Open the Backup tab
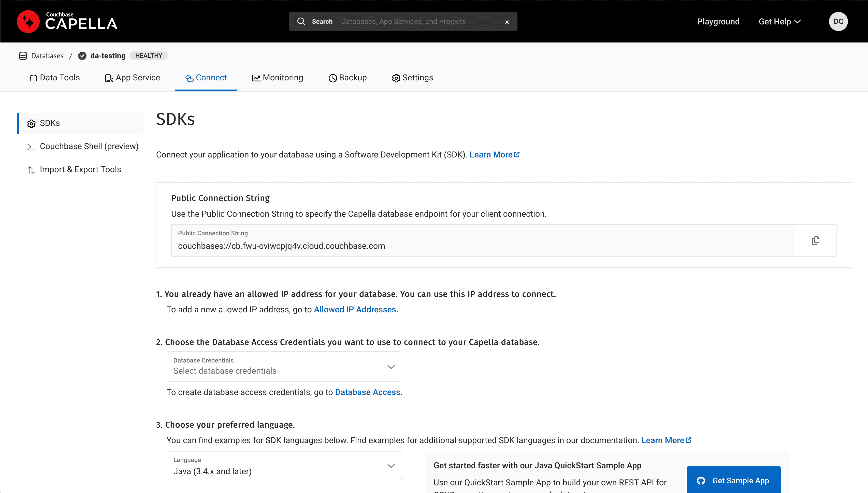Viewport: 868px width, 493px height. point(347,78)
